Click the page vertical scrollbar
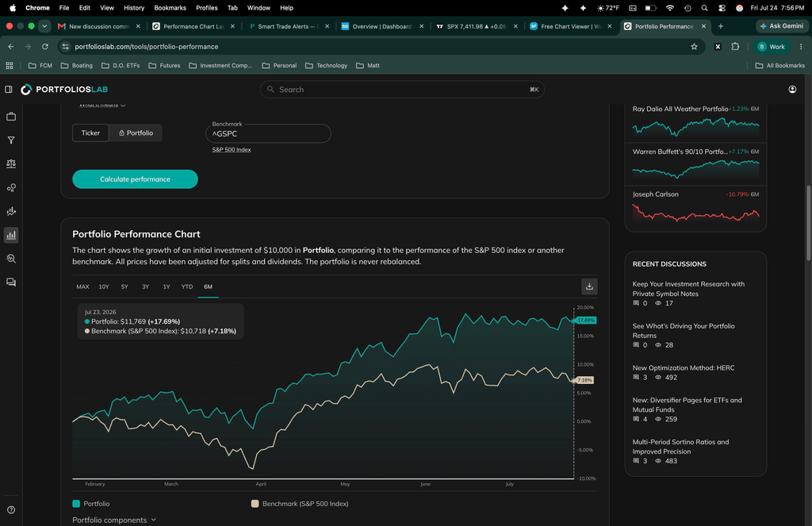 tap(808, 223)
